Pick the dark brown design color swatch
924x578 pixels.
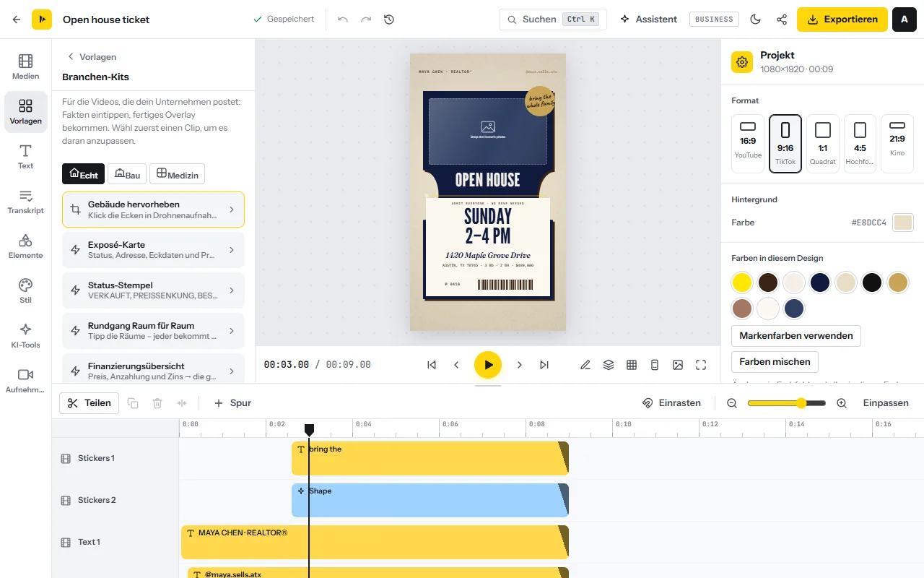768,282
